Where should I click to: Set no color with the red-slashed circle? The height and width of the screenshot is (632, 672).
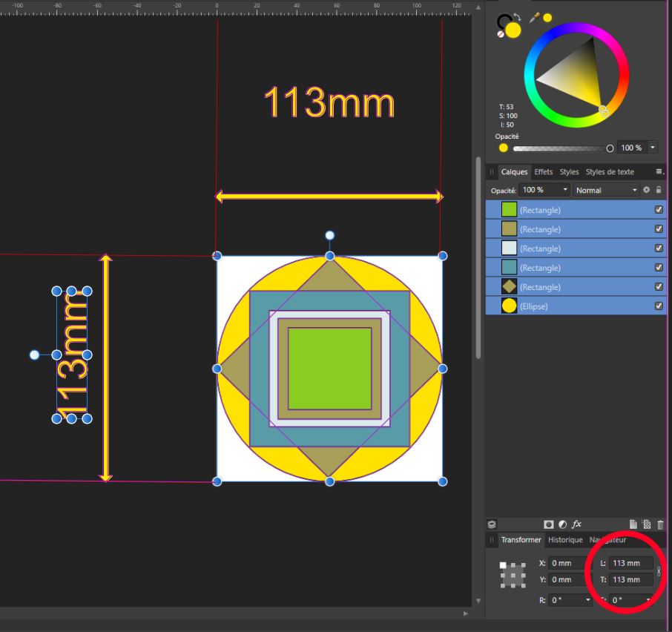pyautogui.click(x=500, y=34)
